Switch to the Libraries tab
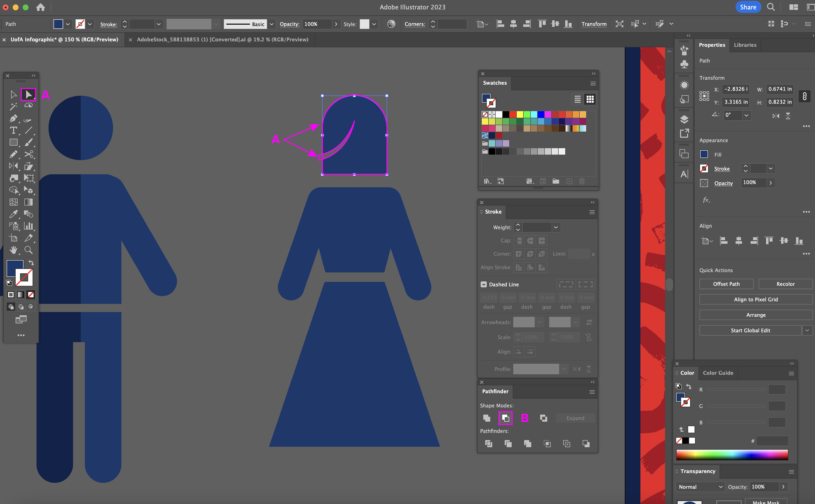 [x=745, y=45]
